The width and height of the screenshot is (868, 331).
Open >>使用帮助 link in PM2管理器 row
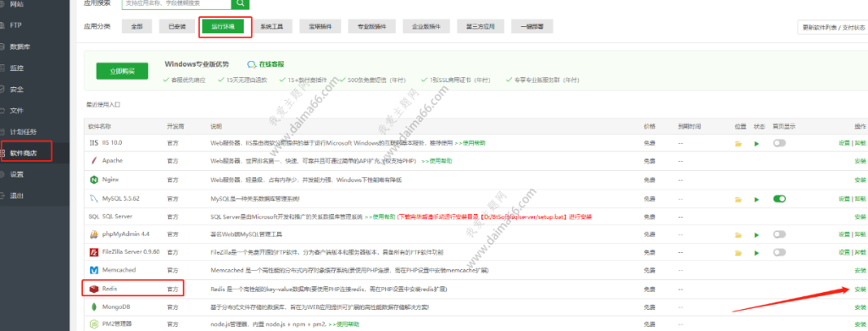pyautogui.click(x=344, y=324)
